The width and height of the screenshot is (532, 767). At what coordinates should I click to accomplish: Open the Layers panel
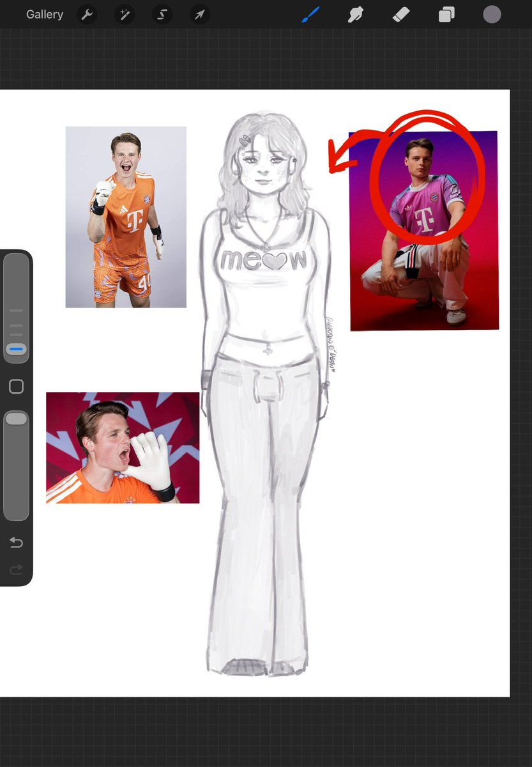(446, 14)
